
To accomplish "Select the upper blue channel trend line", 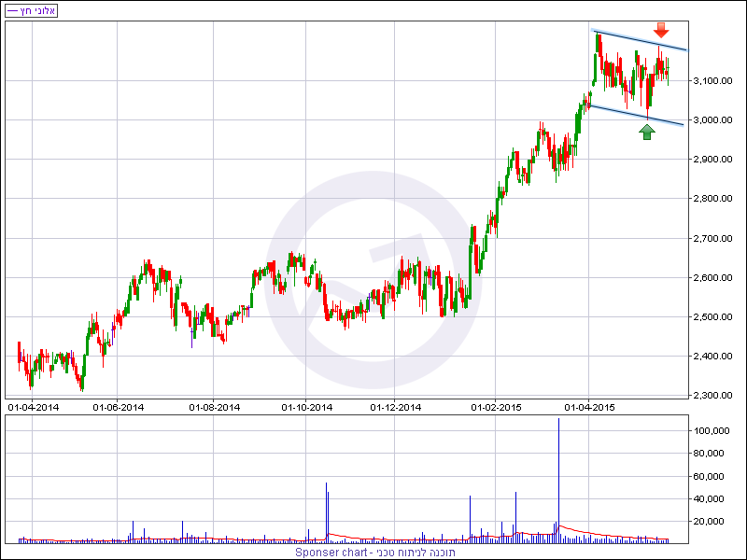I will tap(641, 40).
